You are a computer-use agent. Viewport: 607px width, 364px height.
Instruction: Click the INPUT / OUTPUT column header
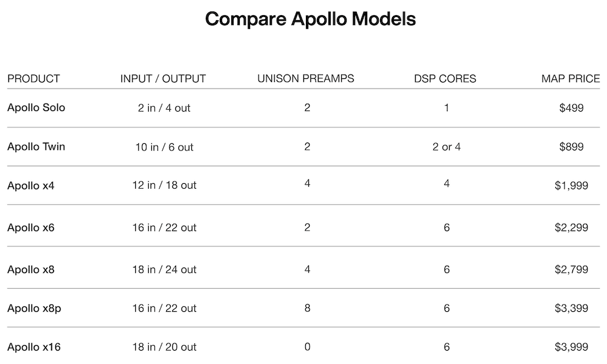pos(163,79)
